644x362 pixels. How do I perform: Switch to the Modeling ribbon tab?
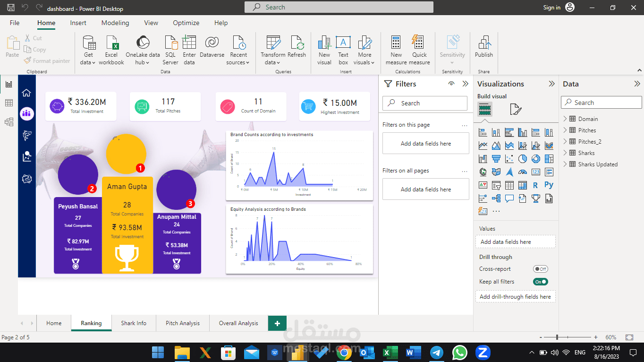(115, 23)
